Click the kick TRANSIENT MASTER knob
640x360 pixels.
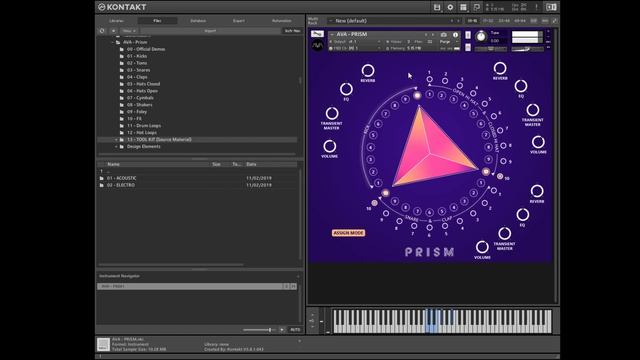[332, 113]
